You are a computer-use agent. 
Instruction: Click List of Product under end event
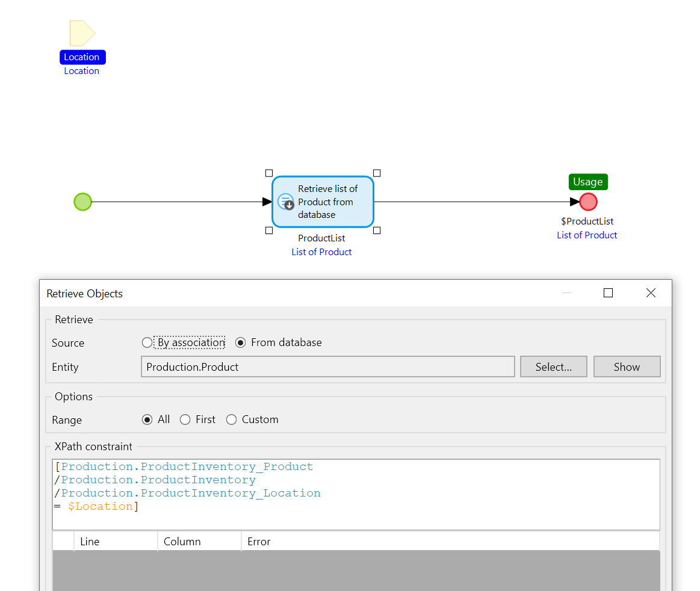pyautogui.click(x=587, y=235)
